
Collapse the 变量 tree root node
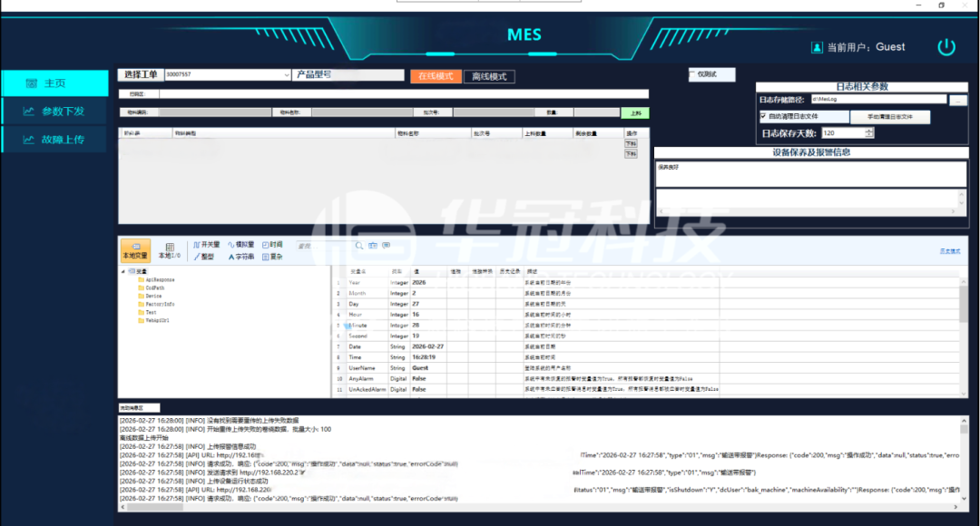(x=123, y=271)
